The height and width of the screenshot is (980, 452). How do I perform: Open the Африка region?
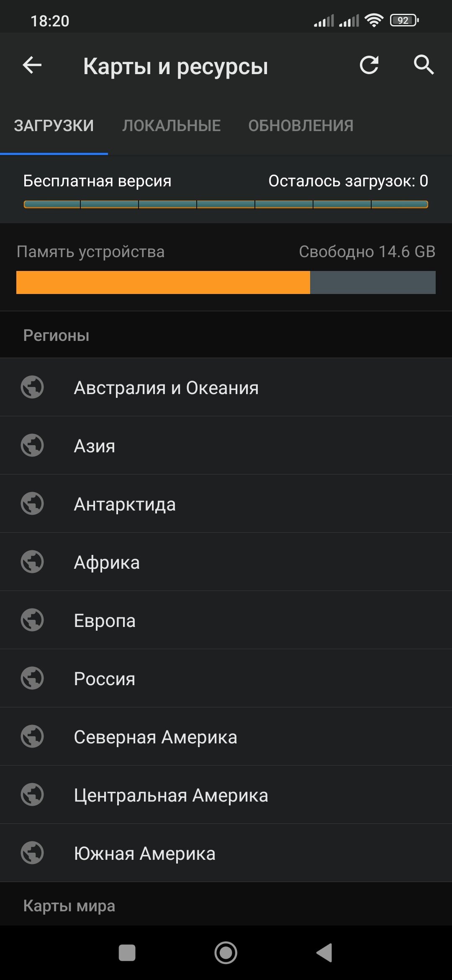(226, 562)
